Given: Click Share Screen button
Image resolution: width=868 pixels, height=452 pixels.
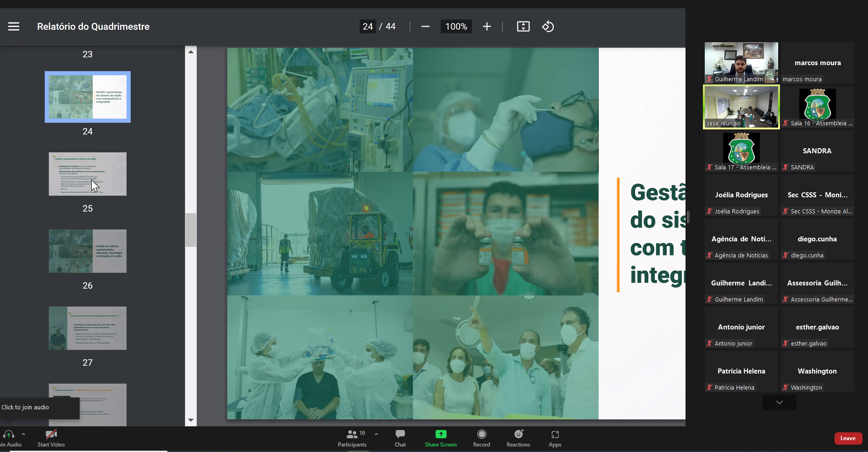Looking at the screenshot, I should [440, 438].
